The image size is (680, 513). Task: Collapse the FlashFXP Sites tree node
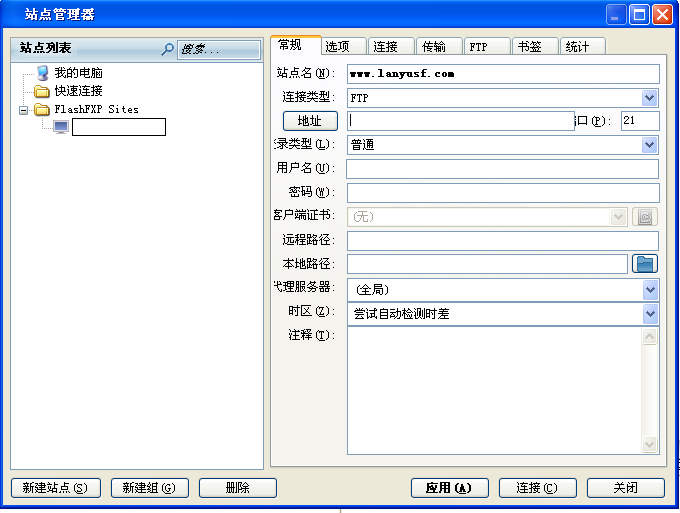[23, 110]
